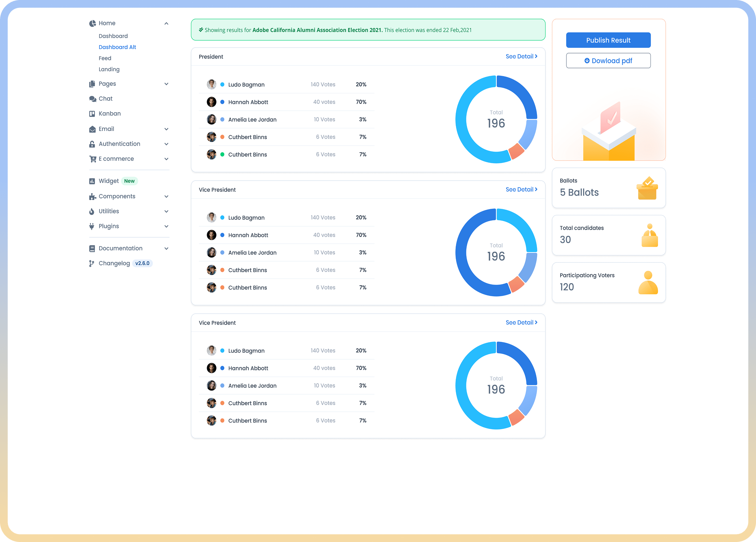Go to the Landing page item

click(x=109, y=69)
